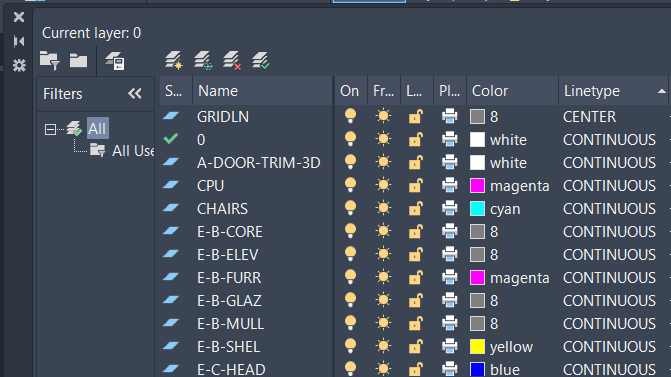Viewport: 671px width, 377px height.
Task: Select the E-B-ELEV layer name
Action: pos(228,255)
